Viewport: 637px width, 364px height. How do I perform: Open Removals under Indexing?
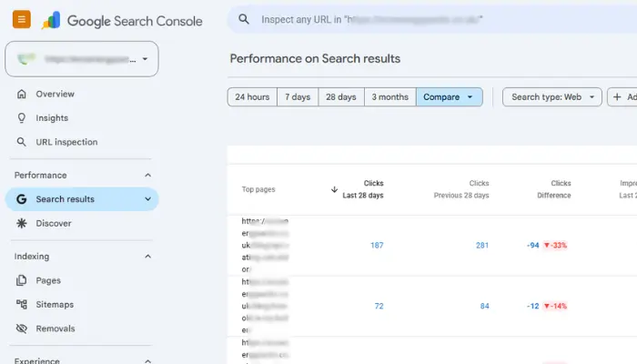(56, 329)
